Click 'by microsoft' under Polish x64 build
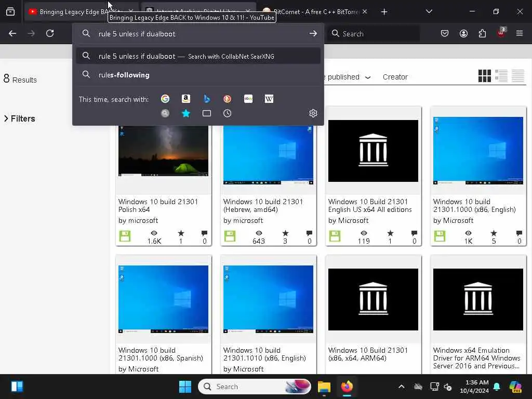532x399 pixels. point(138,220)
